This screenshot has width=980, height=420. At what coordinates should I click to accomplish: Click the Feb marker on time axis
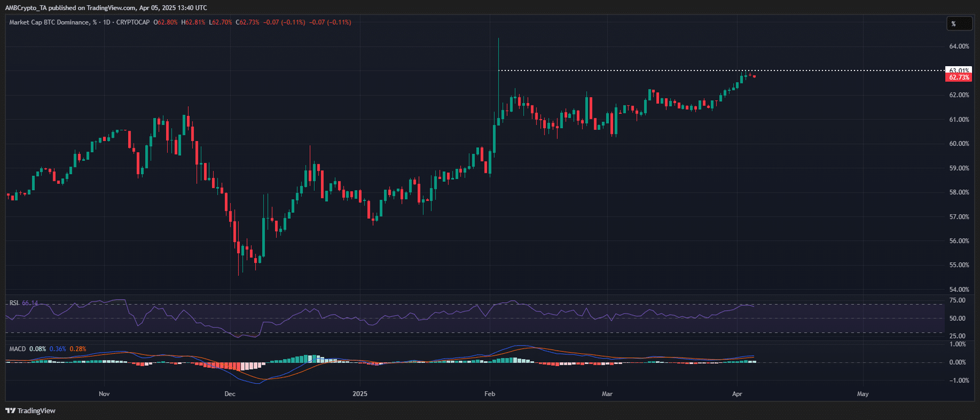point(489,394)
